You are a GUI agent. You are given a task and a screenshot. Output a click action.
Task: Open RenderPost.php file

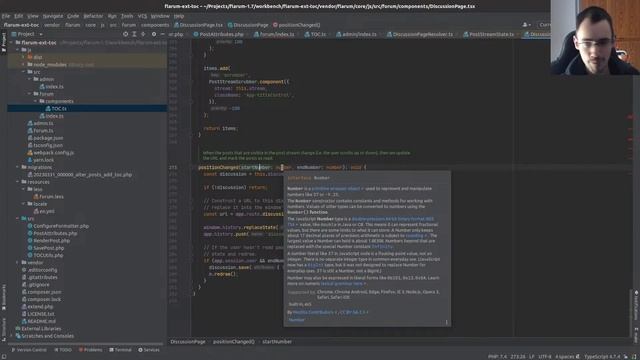pyautogui.click(x=49, y=241)
